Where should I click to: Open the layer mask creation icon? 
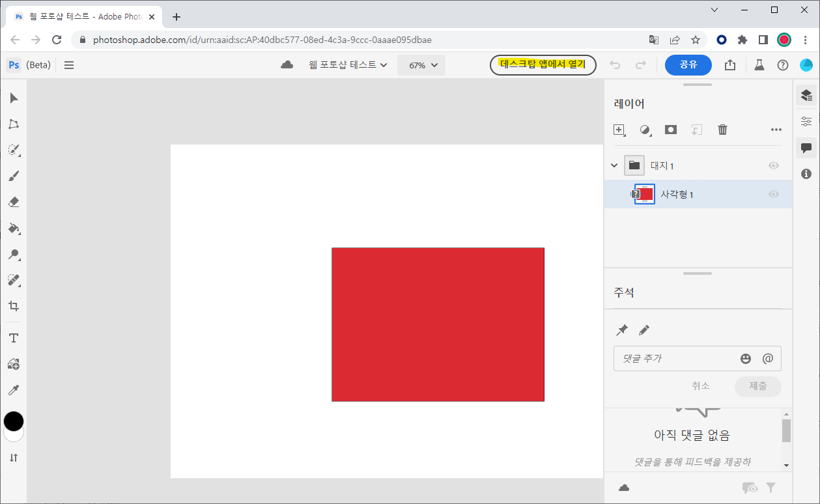coord(671,130)
